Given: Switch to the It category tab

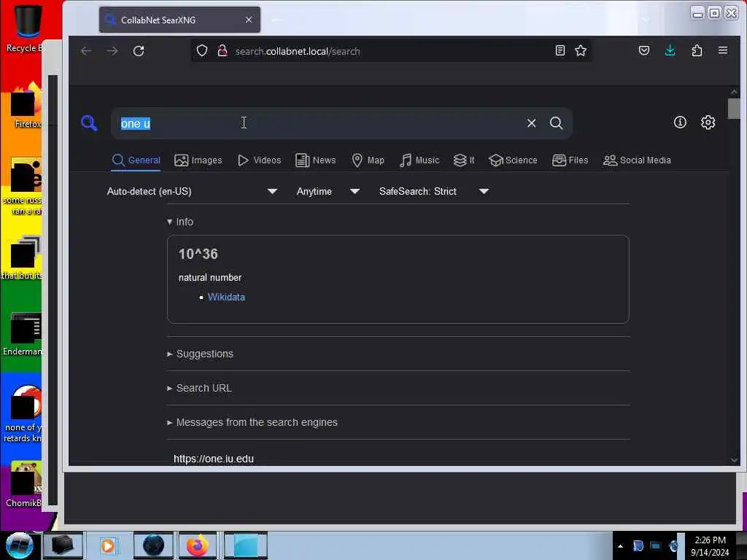Looking at the screenshot, I should [x=463, y=160].
